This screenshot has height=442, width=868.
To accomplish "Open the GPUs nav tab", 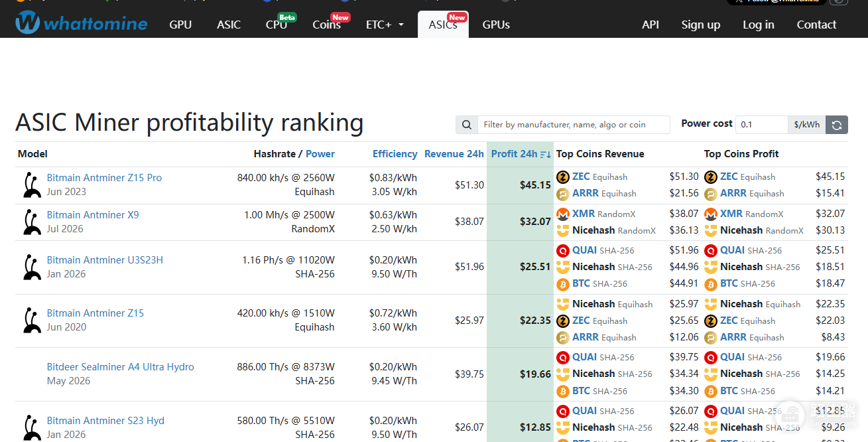I will coord(496,25).
